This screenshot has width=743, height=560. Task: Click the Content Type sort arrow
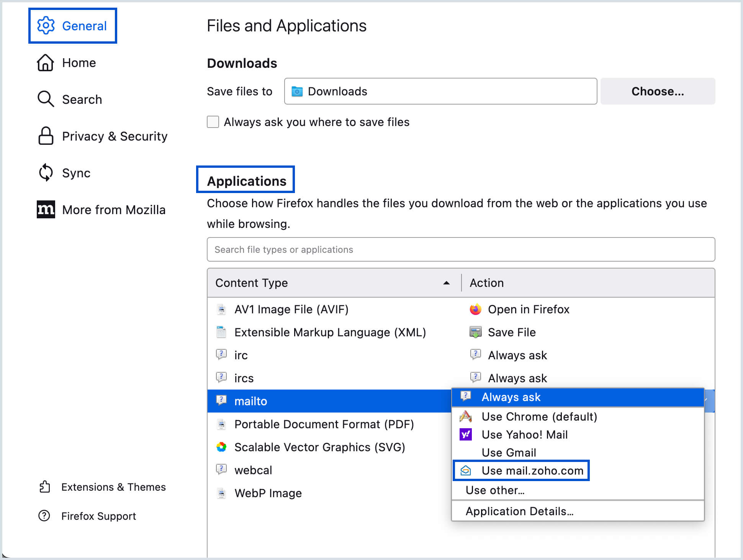[447, 283]
